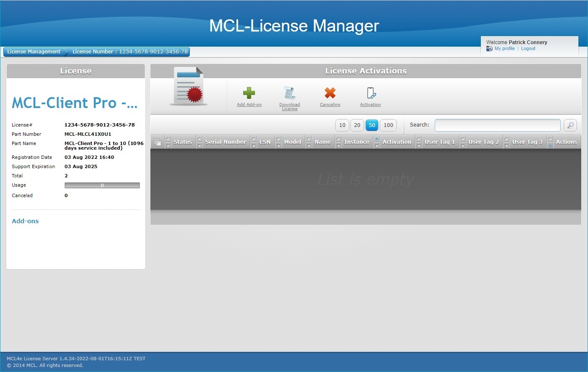Click the red X Canceling icon
Image resolution: width=588 pixels, height=372 pixels.
coord(330,93)
